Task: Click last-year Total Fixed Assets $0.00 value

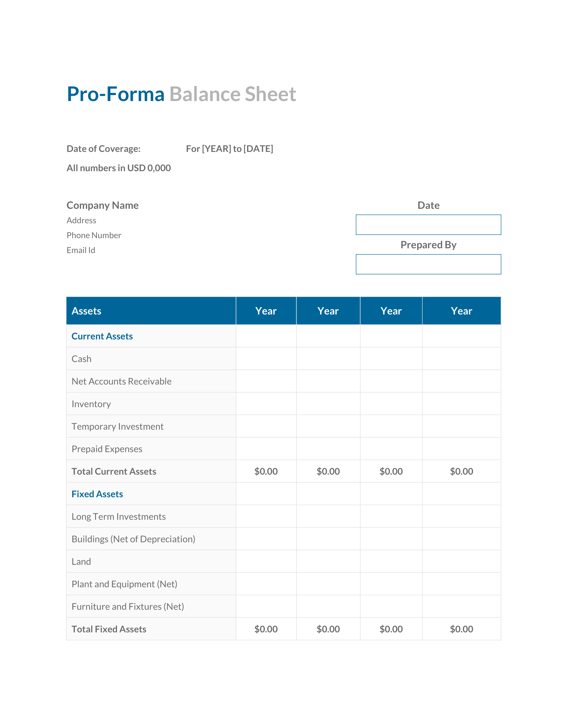Action: coord(462,629)
